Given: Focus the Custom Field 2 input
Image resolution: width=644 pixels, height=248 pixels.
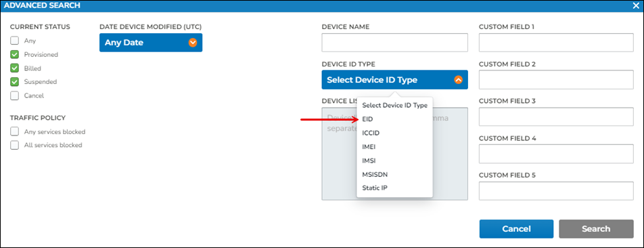Looking at the screenshot, I should coord(556,79).
